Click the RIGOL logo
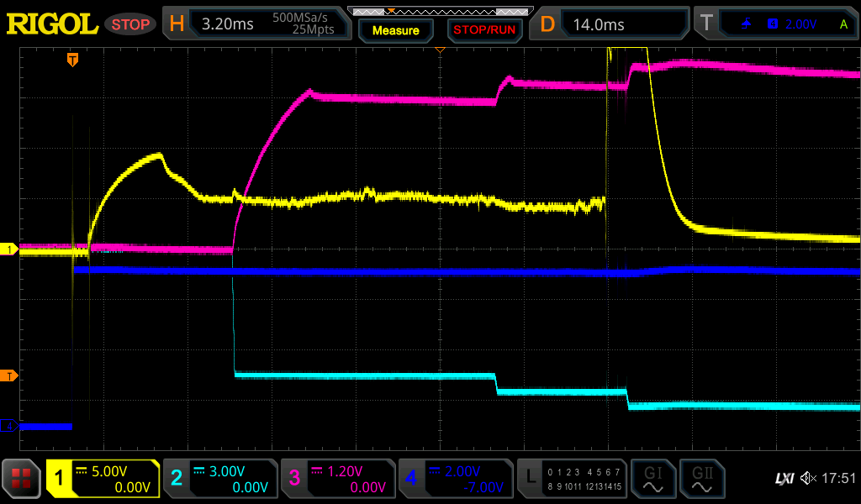The width and height of the screenshot is (861, 504). [52, 24]
